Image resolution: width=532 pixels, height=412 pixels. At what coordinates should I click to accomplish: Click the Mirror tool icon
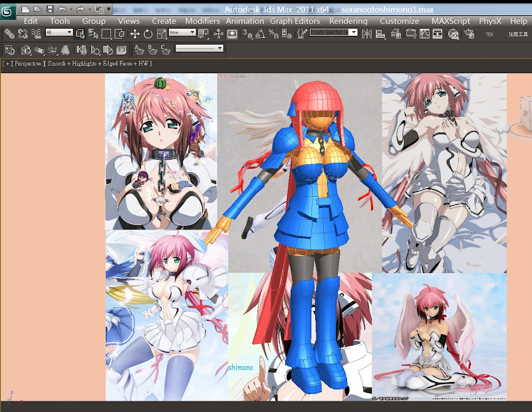366,34
